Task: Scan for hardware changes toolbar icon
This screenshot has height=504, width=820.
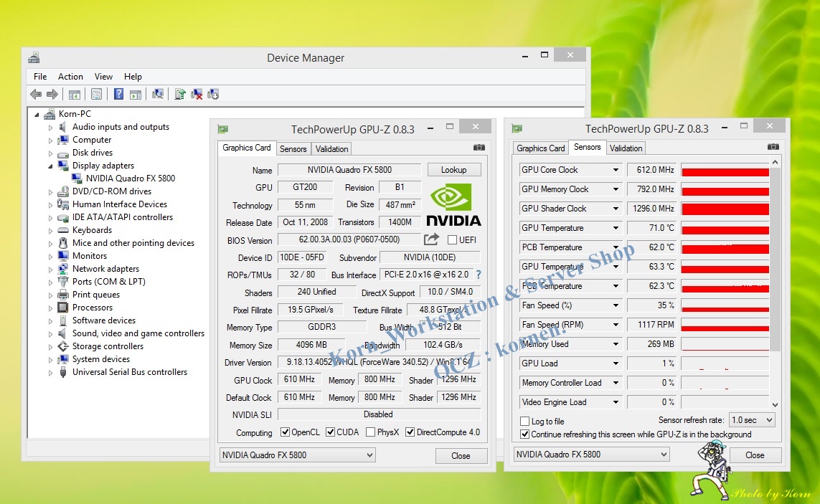Action: point(157,94)
